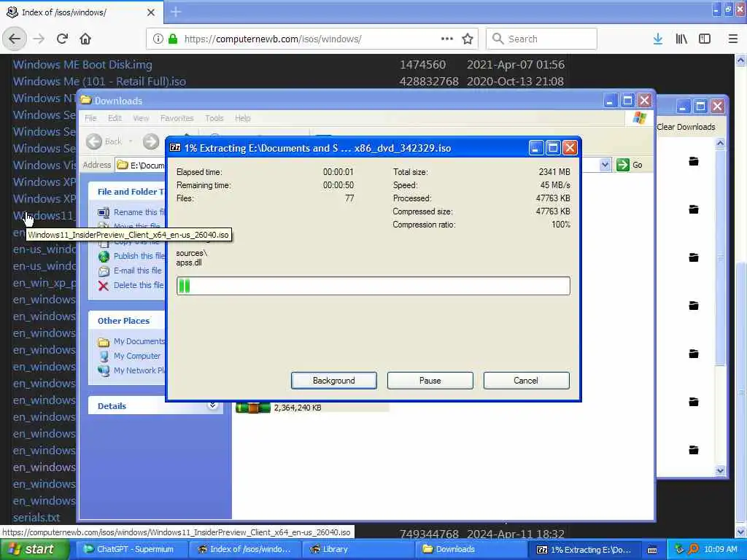The image size is (747, 560).
Task: Open the Windows start button
Action: pyautogui.click(x=34, y=550)
